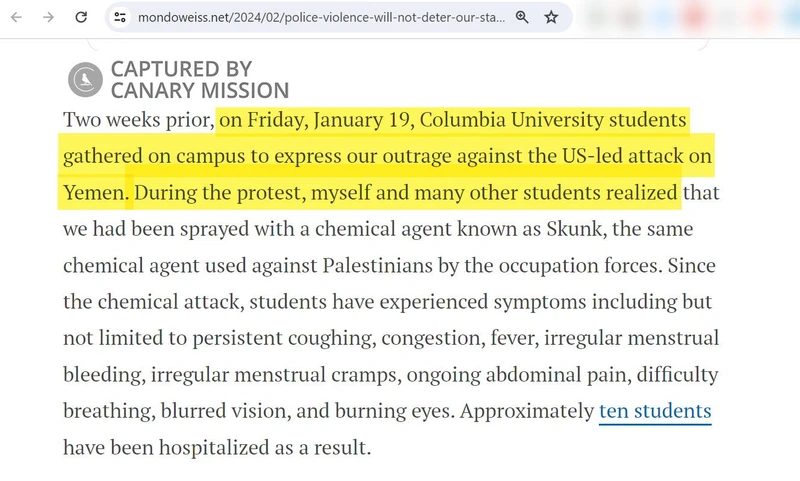Open the "ten students" hyperlink
The height and width of the screenshot is (481, 800).
pyautogui.click(x=655, y=411)
